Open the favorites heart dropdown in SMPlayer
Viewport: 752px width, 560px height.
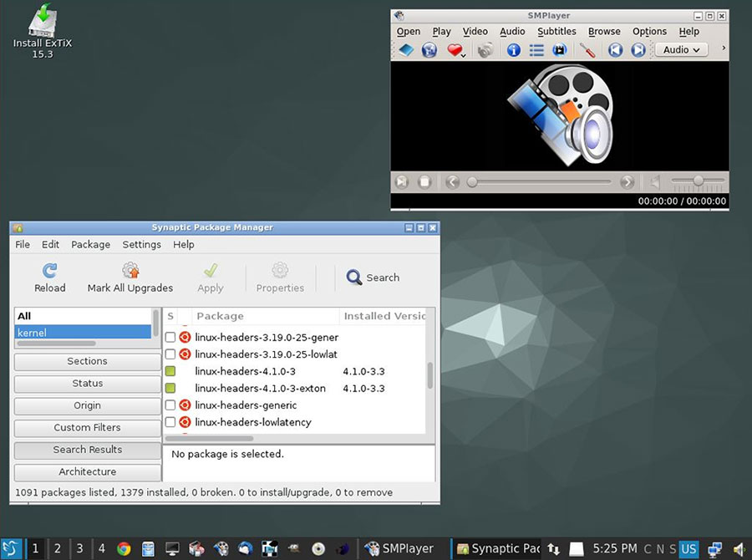[x=455, y=50]
